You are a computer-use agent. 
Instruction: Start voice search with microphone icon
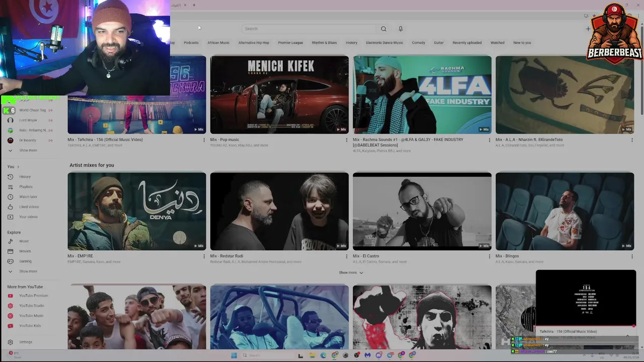click(x=400, y=29)
